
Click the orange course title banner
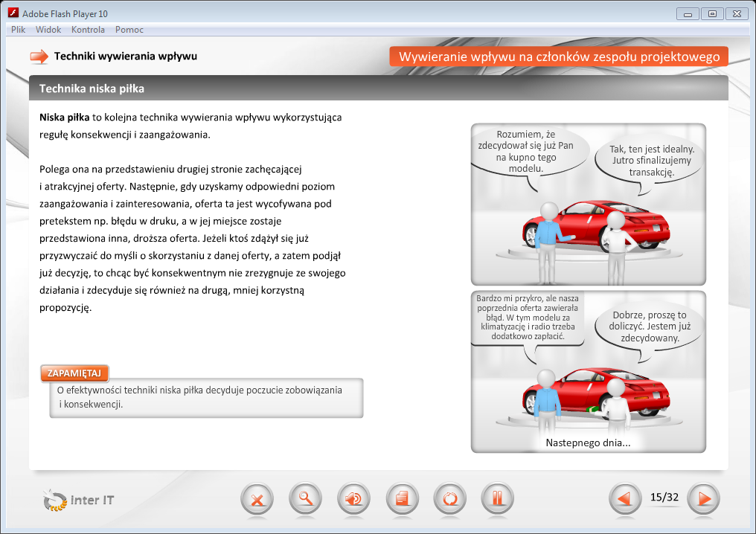pos(559,57)
